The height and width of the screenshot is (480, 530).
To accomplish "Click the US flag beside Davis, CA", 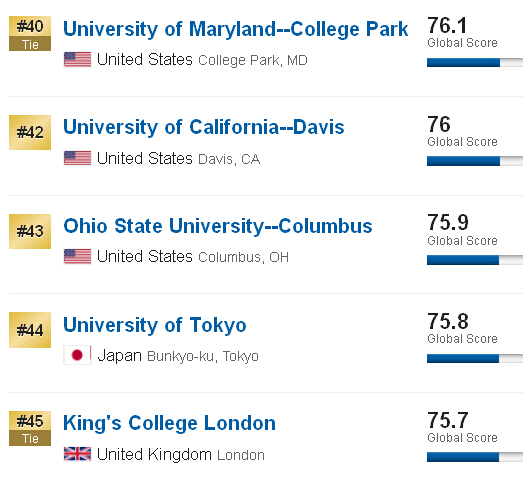I will tap(77, 158).
